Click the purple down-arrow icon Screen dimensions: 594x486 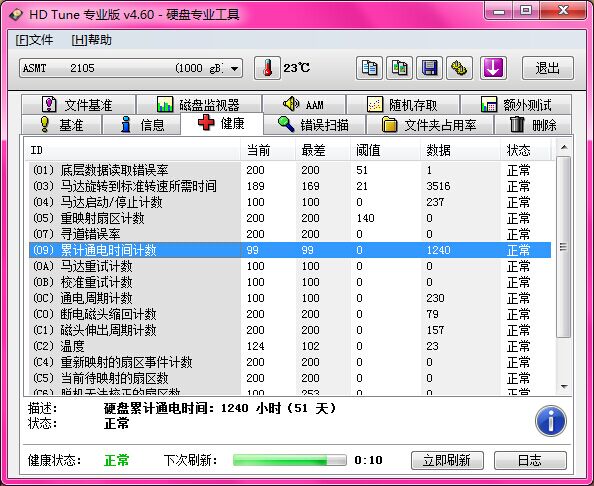[493, 68]
